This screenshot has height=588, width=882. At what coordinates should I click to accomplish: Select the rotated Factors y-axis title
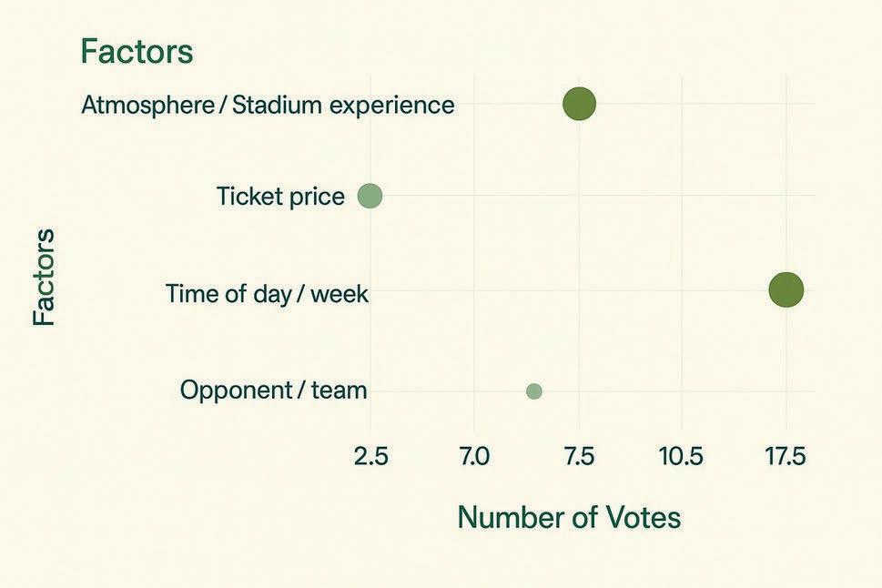coord(44,278)
